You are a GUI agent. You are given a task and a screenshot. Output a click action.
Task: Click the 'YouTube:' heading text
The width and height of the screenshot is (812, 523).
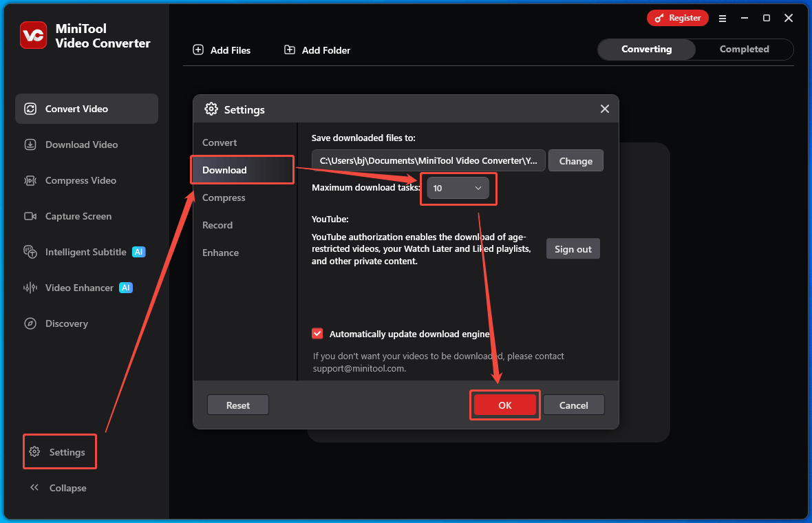pos(330,219)
